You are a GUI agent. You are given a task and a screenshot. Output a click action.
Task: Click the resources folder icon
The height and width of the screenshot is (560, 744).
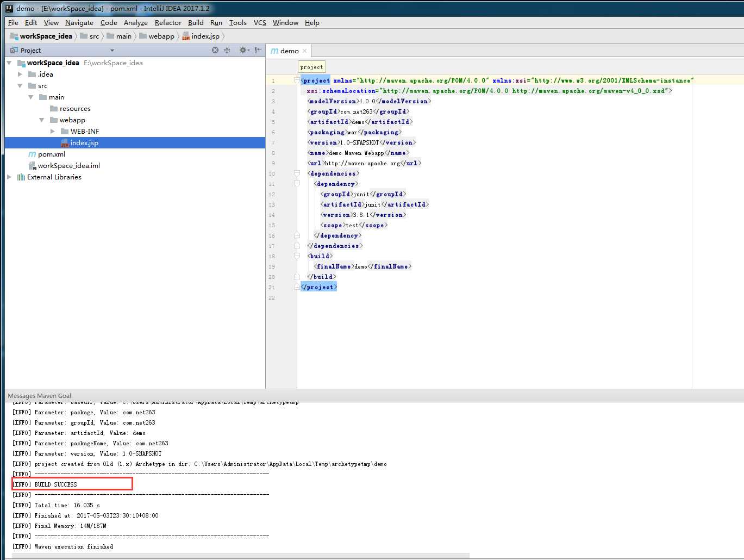click(54, 109)
